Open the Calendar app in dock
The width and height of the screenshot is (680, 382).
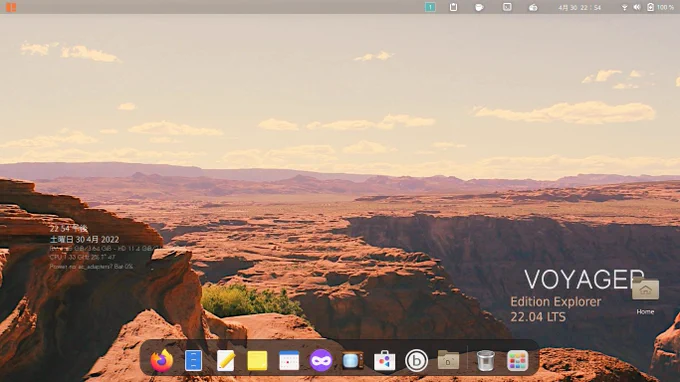(x=289, y=361)
